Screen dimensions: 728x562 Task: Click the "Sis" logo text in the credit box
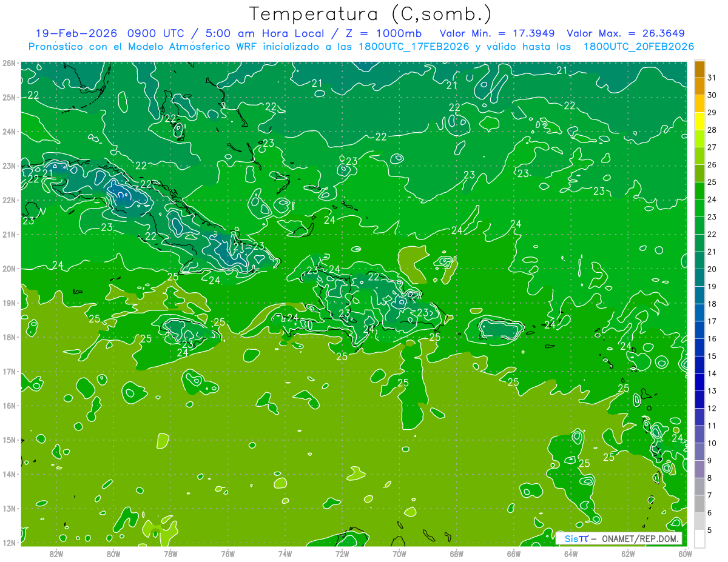[571, 538]
